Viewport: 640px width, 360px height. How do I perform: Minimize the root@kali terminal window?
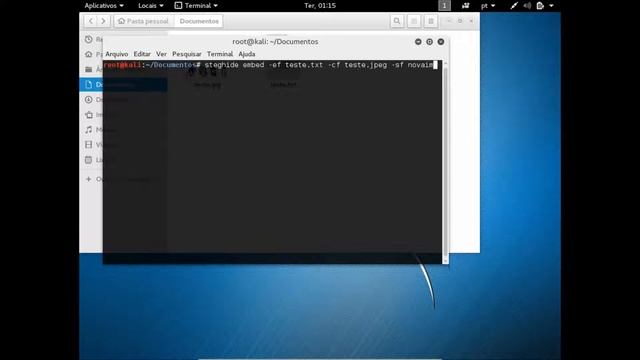[418, 42]
